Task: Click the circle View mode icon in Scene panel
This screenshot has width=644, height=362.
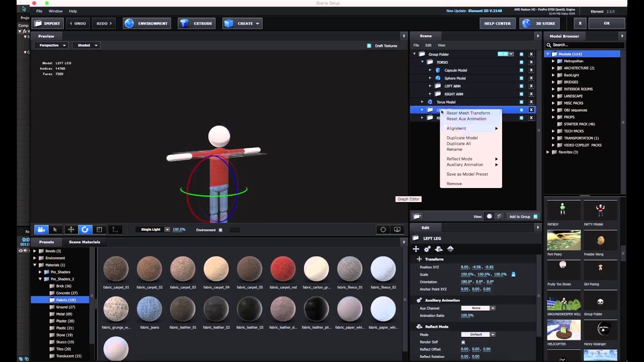Action: pyautogui.click(x=489, y=217)
